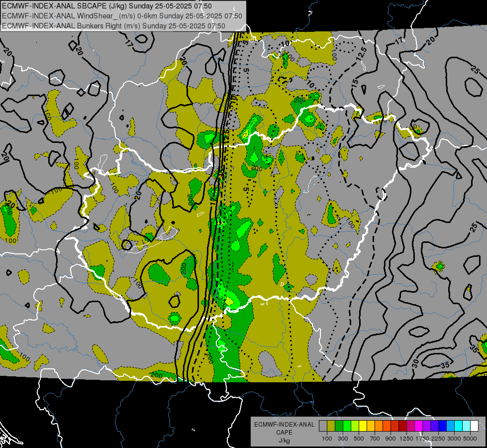Click the J/kg unit label in legend
Viewport: 487px width, 448px height.
284,441
